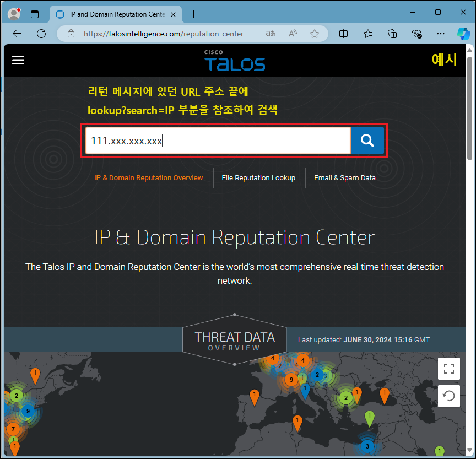
Task: Activate the Read aloud icon
Action: (293, 34)
